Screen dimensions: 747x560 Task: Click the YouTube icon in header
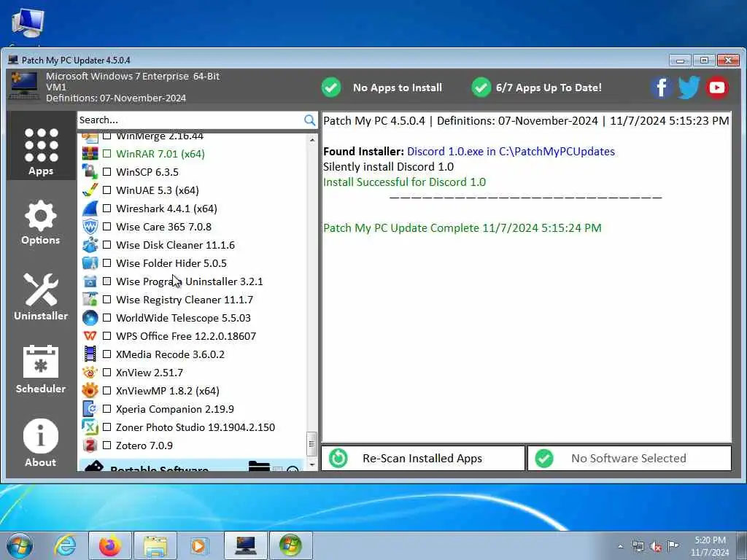pyautogui.click(x=717, y=87)
